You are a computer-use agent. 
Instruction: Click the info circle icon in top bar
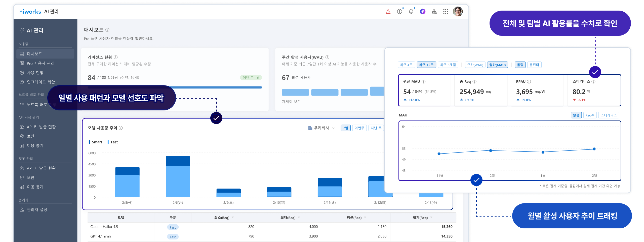399,11
